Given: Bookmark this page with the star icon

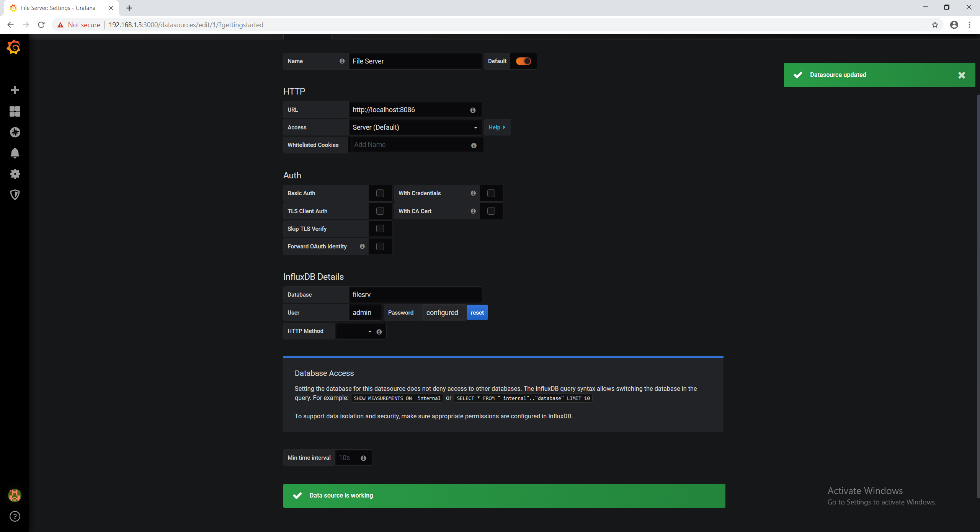Looking at the screenshot, I should pyautogui.click(x=935, y=25).
